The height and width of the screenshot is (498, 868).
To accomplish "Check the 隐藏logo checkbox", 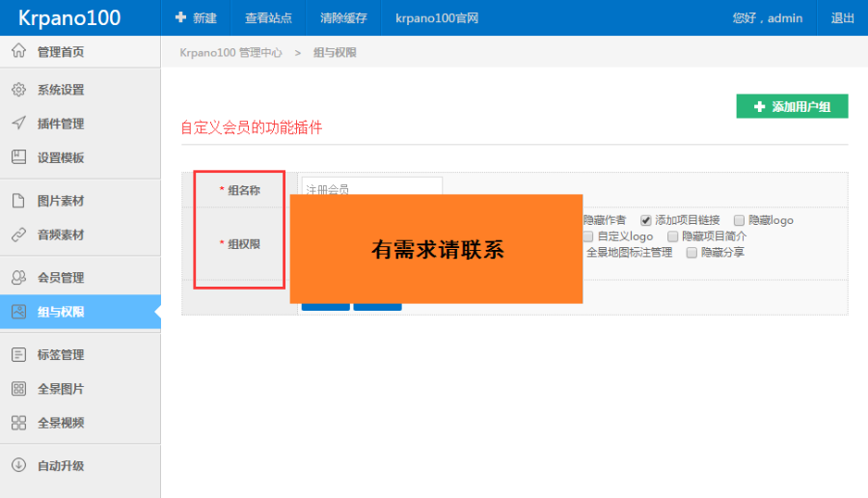I will click(x=739, y=220).
